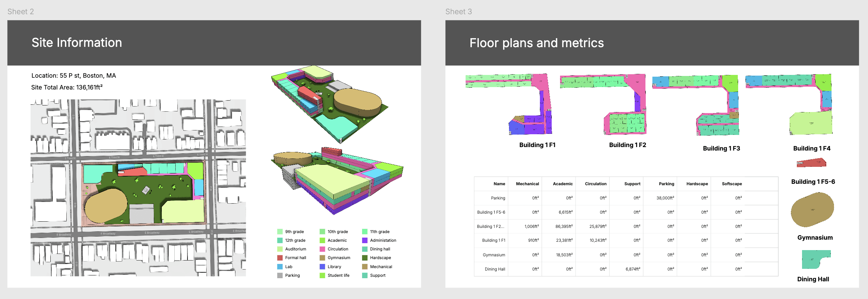Pick the Lab legend color swatch

pyautogui.click(x=280, y=267)
